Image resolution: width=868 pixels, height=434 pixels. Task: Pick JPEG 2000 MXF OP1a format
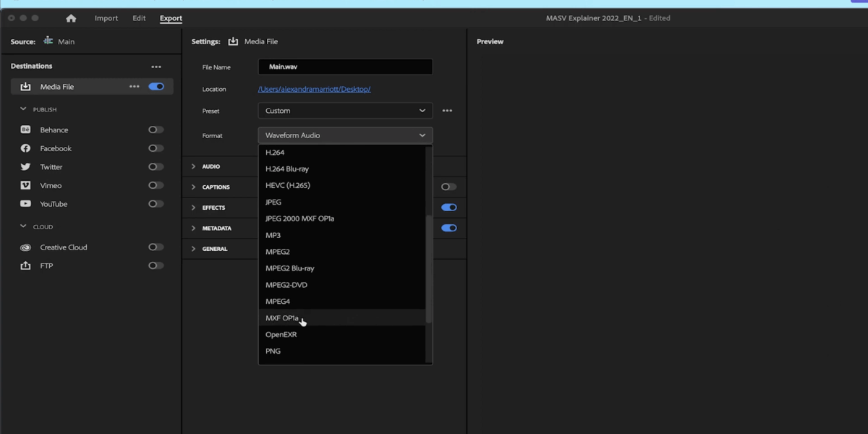[341, 218]
